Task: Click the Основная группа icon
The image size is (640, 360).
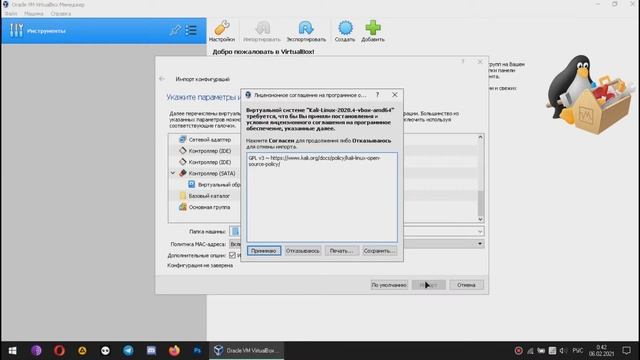Action: (182, 207)
